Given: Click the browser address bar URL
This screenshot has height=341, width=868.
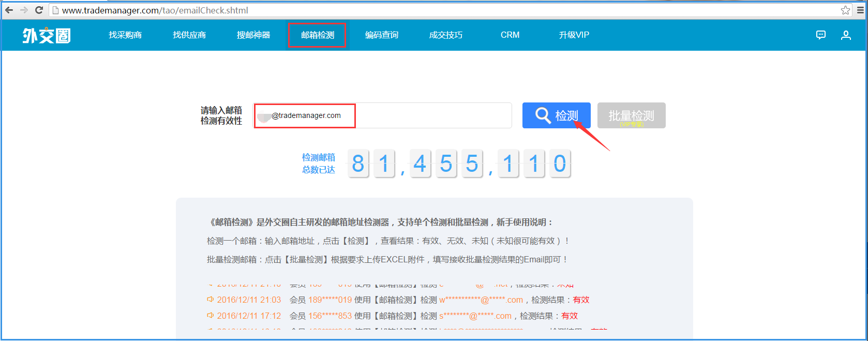Looking at the screenshot, I should coord(155,10).
